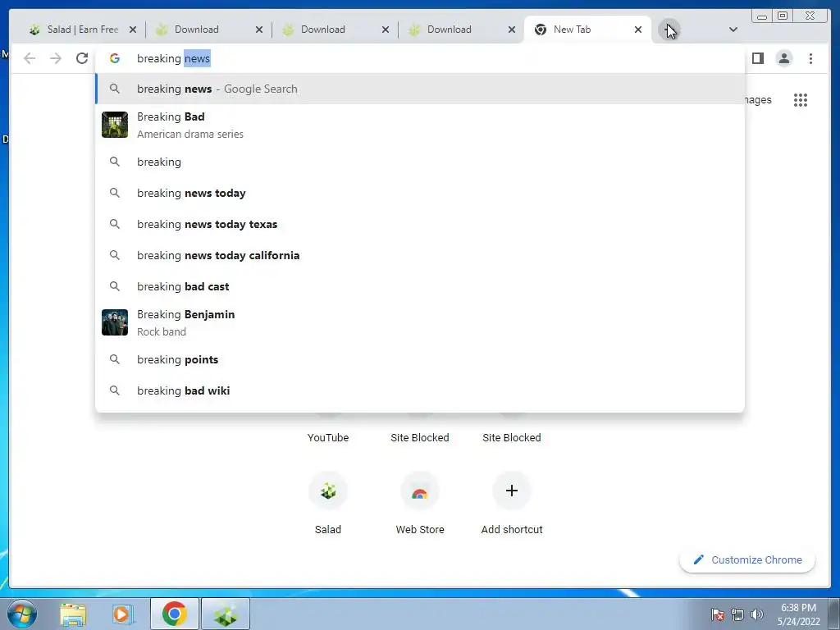Click the Breaking Benjamin band thumbnail

point(115,322)
